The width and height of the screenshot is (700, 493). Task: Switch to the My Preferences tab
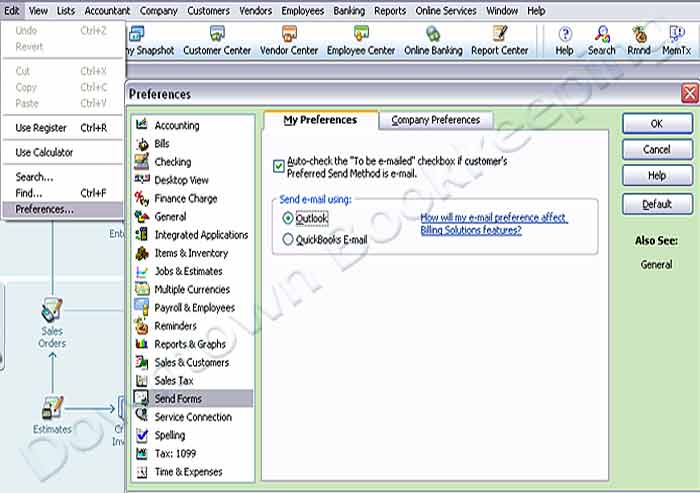coord(321,120)
